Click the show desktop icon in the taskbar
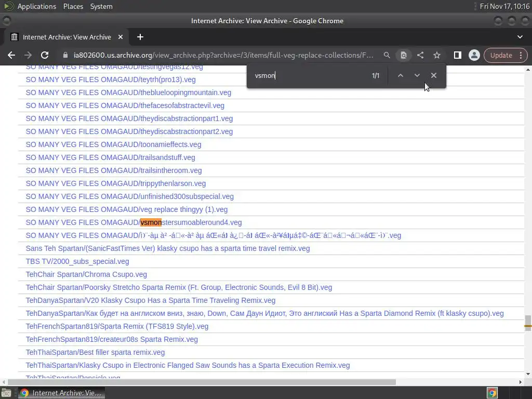The width and height of the screenshot is (532, 399). (x=6, y=393)
